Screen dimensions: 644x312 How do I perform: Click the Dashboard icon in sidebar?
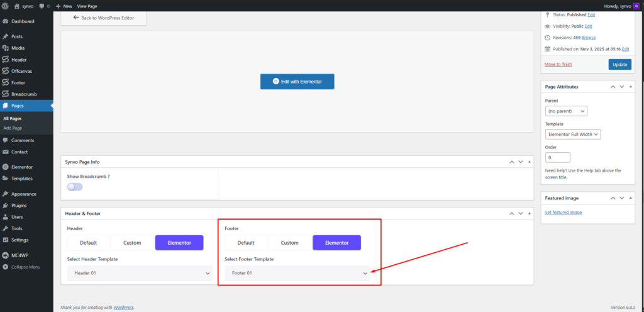pyautogui.click(x=6, y=21)
